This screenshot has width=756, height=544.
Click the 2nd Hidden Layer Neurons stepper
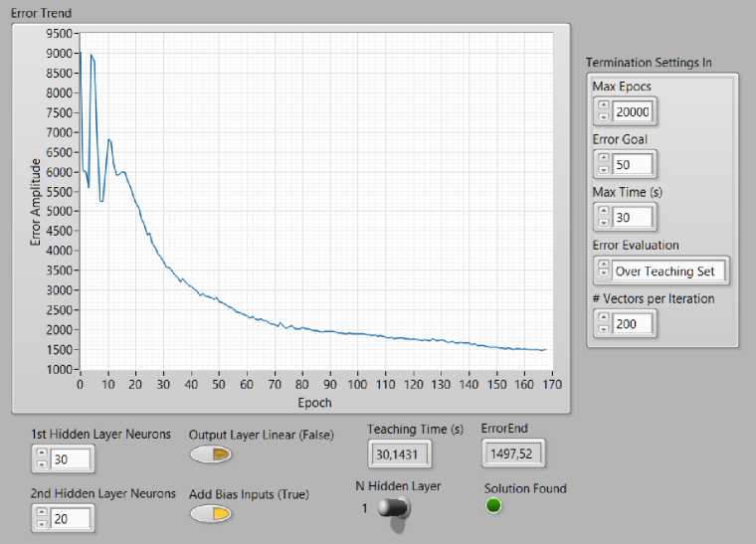tap(41, 517)
